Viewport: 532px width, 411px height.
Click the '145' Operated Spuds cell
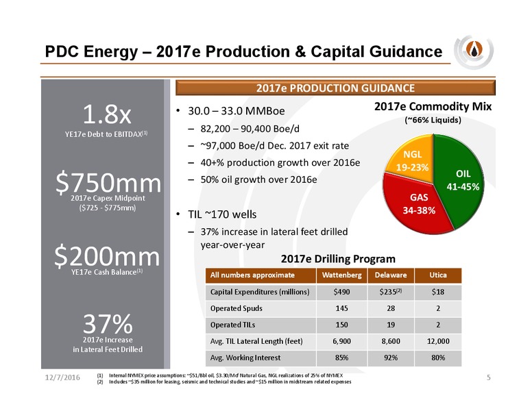341,308
